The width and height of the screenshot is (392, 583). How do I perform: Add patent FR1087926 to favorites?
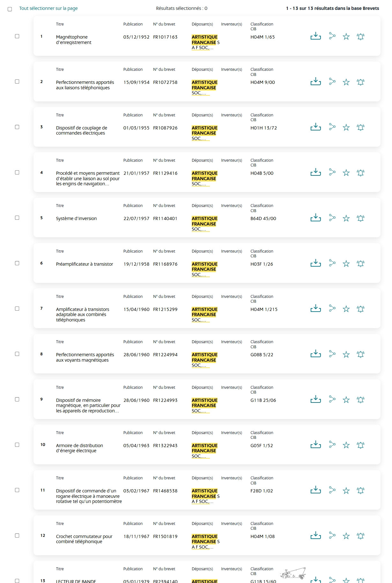tap(346, 128)
